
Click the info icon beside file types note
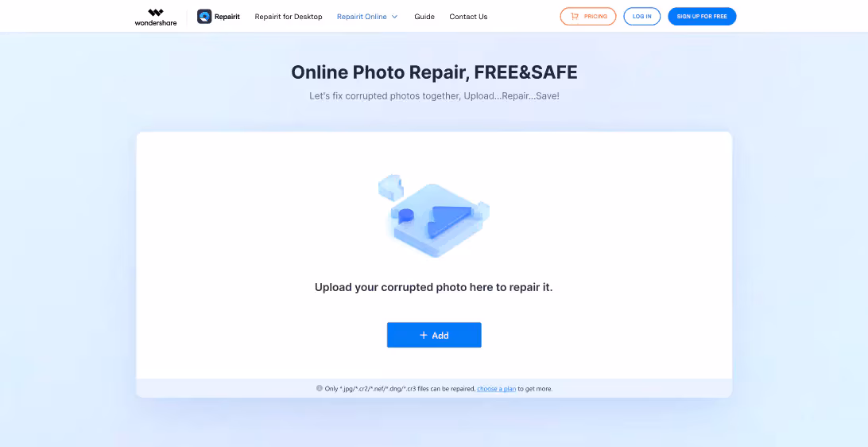click(x=320, y=388)
